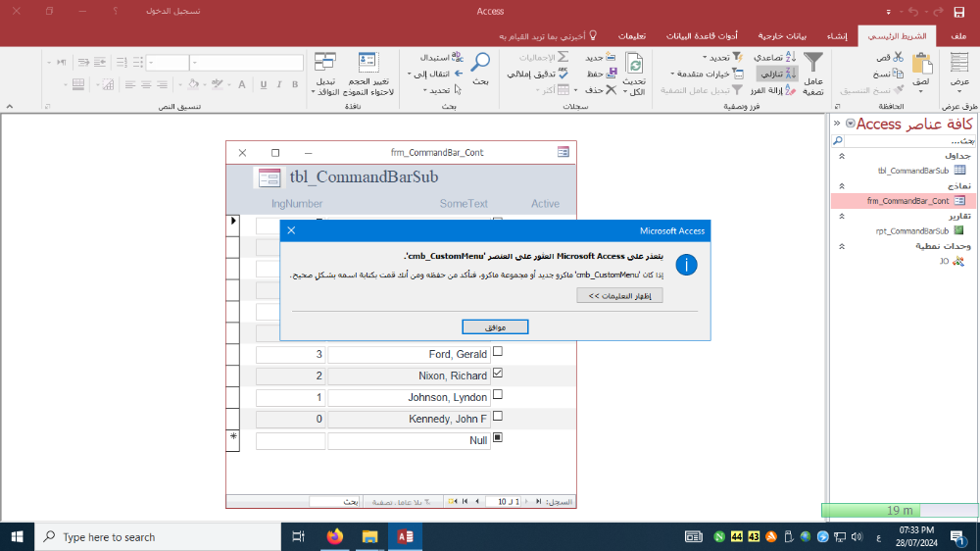Open the ملف (File) tab

click(958, 36)
